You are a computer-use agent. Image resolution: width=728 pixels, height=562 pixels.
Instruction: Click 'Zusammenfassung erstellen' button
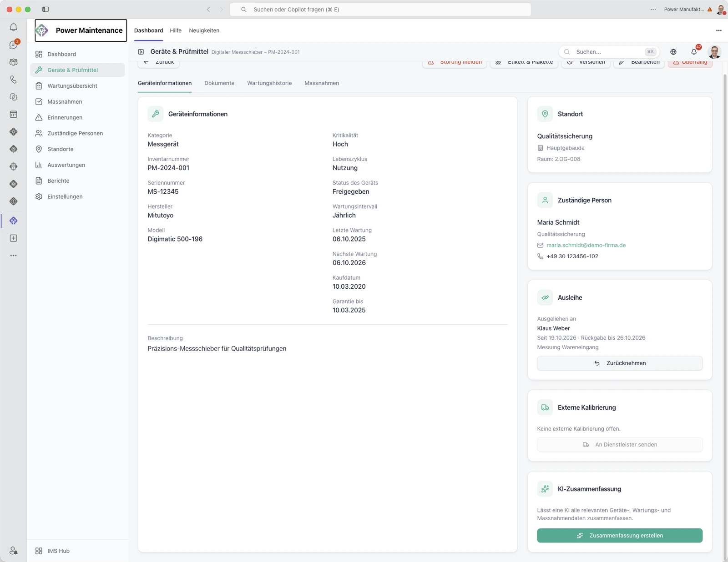(x=620, y=536)
